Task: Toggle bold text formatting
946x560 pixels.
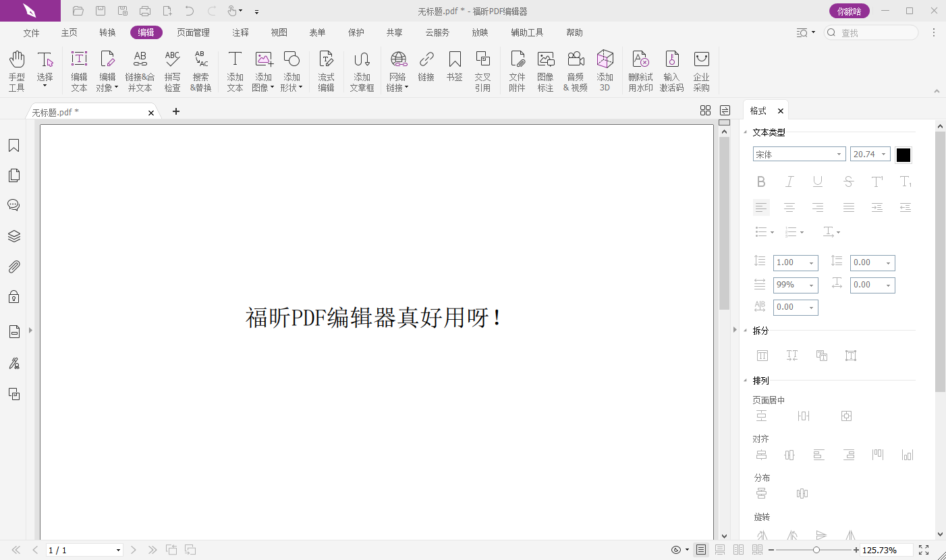Action: pos(761,181)
